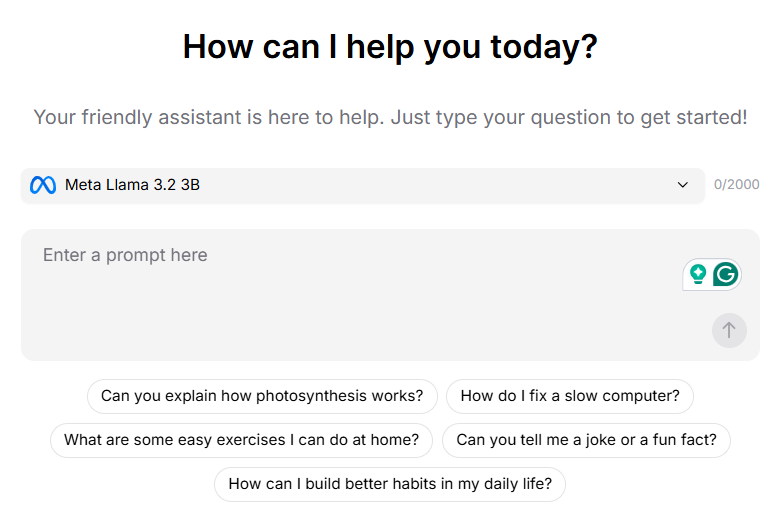This screenshot has height=523, width=783.
Task: Click the 0/2000 character counter
Action: [x=737, y=185]
